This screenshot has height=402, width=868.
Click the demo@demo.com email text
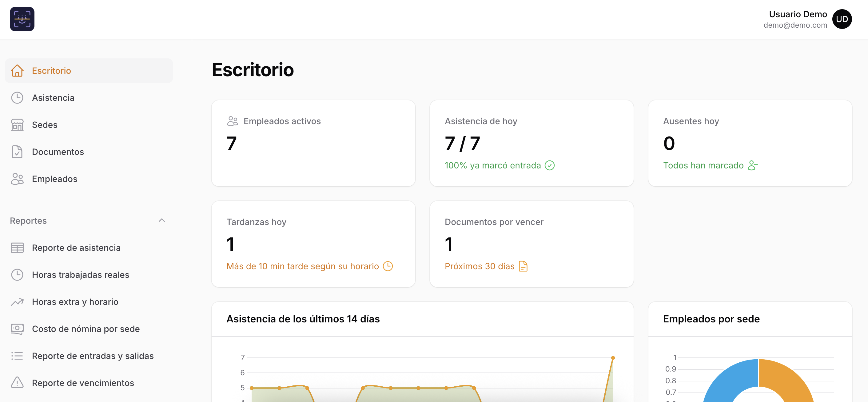point(795,25)
